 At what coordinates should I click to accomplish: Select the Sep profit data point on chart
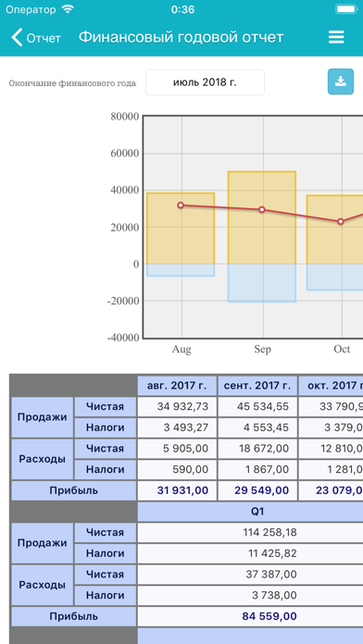click(x=262, y=209)
